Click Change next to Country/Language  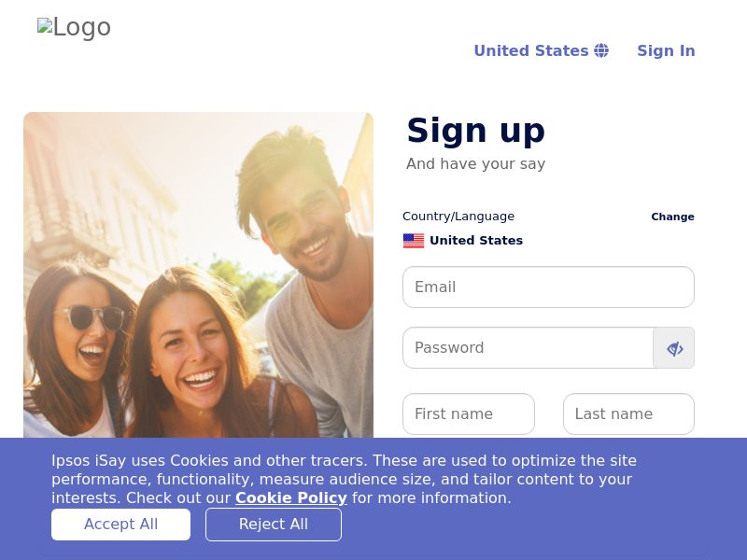point(672,217)
